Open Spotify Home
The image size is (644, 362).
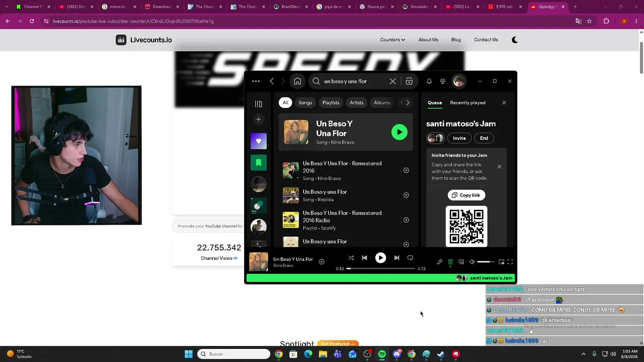pos(297,81)
